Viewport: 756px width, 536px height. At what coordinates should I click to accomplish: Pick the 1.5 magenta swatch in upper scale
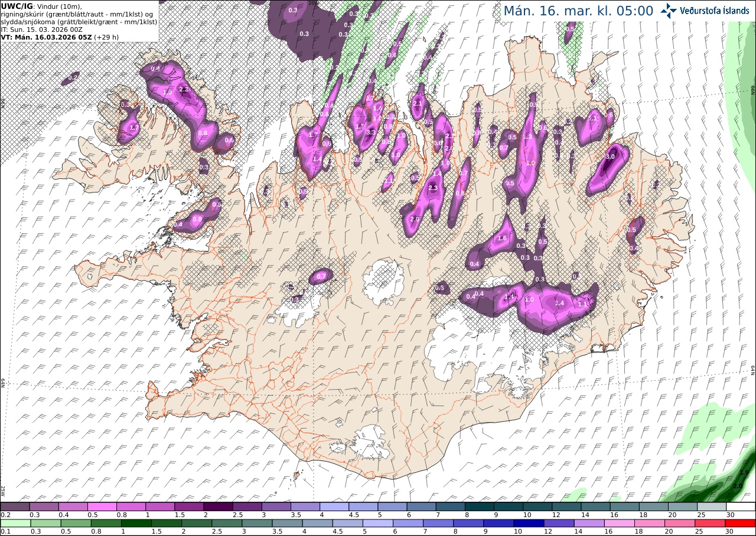click(x=189, y=506)
